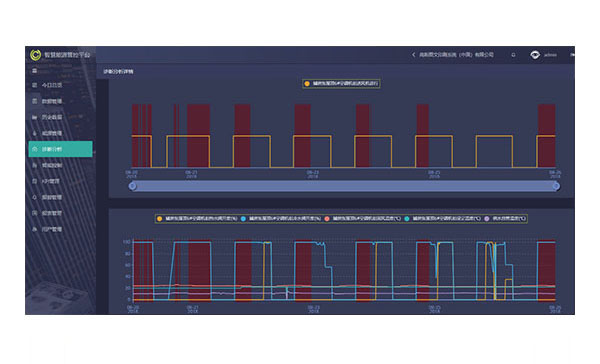Viewport: 600px width, 364px height.
Task: Click the icon of the teal highlighted sidebar item
Action: [35, 149]
